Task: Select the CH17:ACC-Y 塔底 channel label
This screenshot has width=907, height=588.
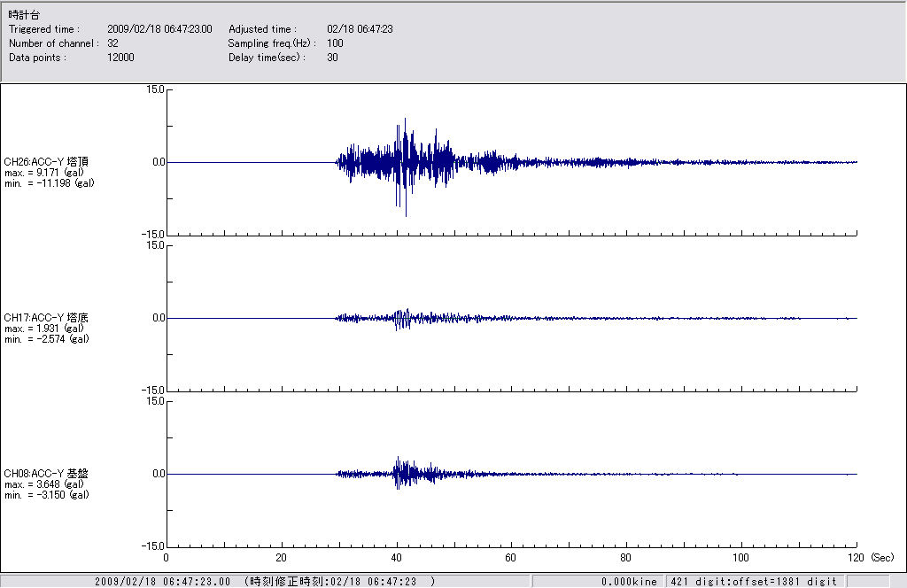Action: point(46,317)
